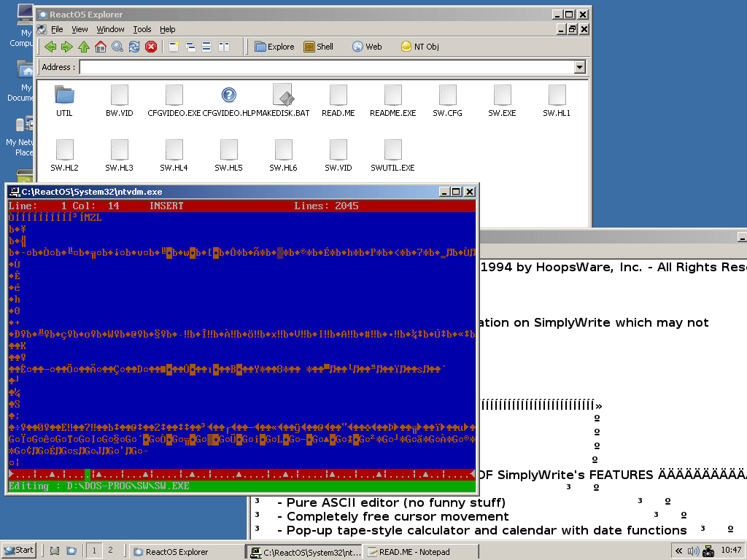Activate the ntvdm.exe taskbar button
This screenshot has height=560, width=747.
pos(306,551)
